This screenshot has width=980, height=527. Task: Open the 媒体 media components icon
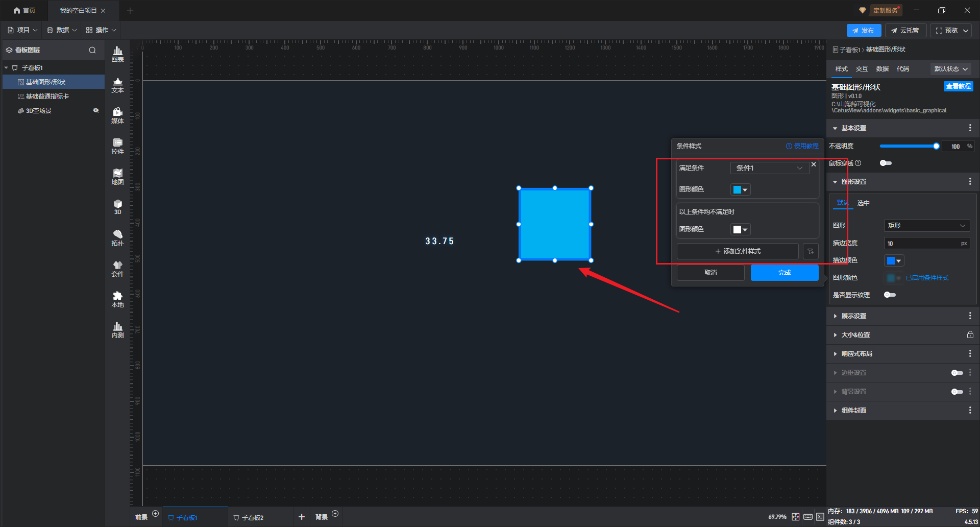coord(117,115)
